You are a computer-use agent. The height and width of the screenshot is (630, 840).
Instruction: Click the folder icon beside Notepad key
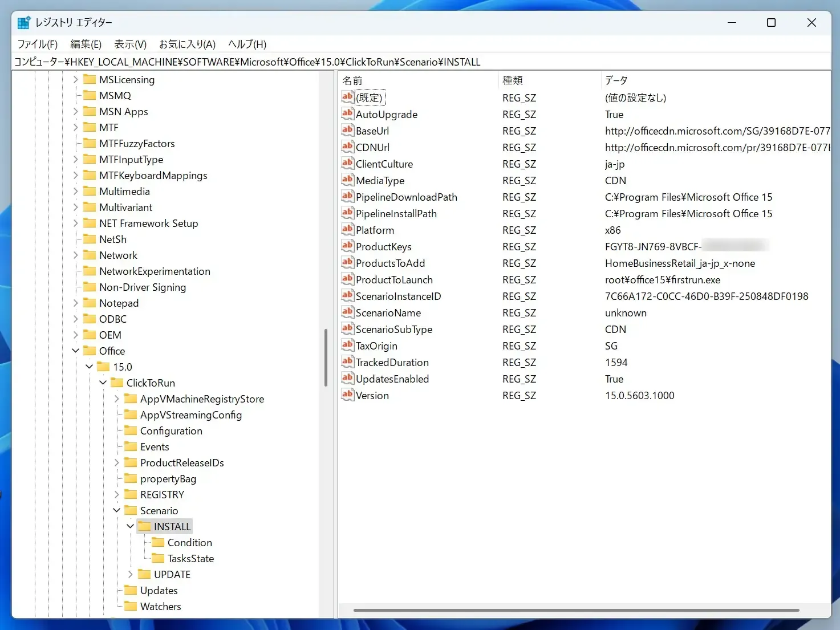coord(90,303)
